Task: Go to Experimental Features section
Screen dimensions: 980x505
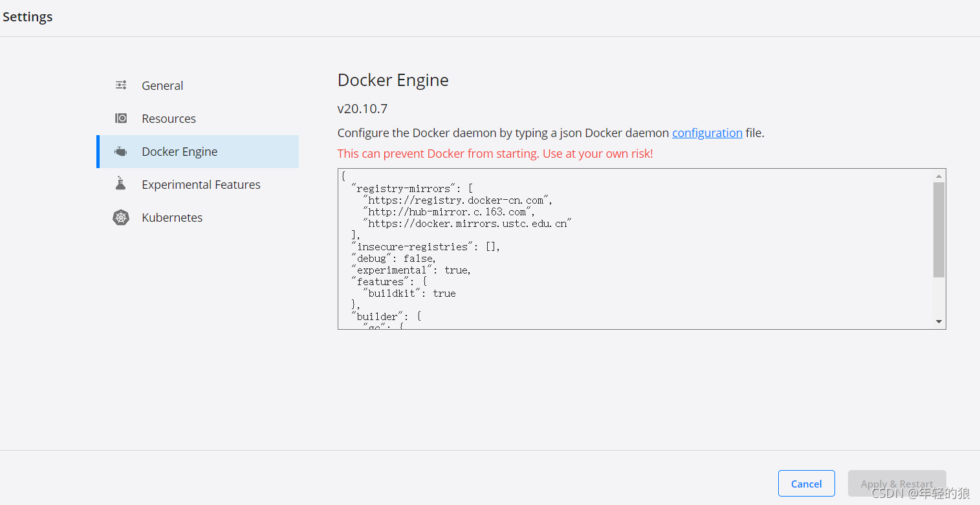Action: coord(198,184)
